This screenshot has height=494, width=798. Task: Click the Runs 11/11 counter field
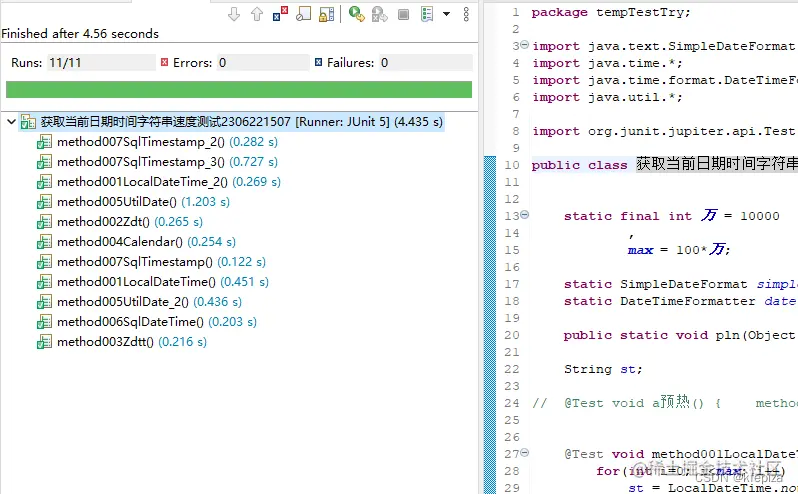(x=101, y=63)
